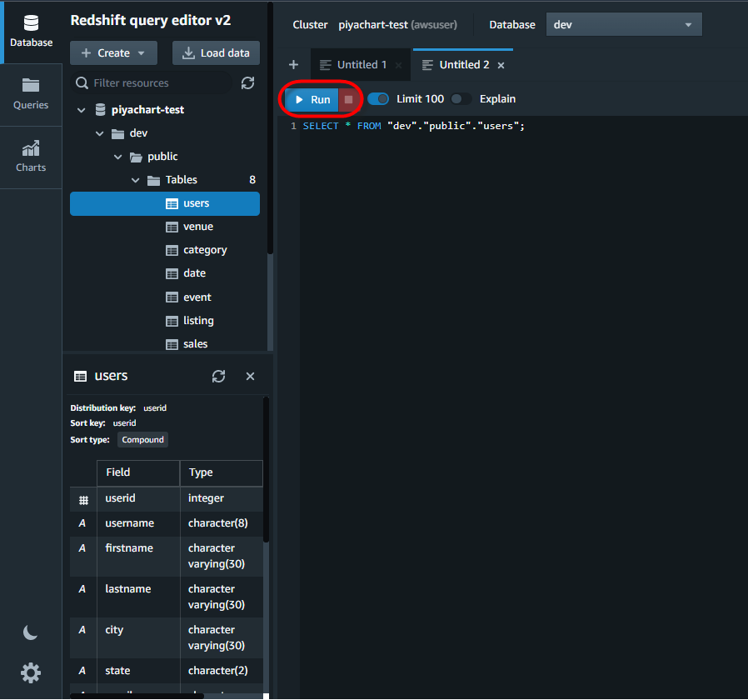Switch to dark mode using the moon icon
This screenshot has height=700, width=748.
[x=30, y=632]
